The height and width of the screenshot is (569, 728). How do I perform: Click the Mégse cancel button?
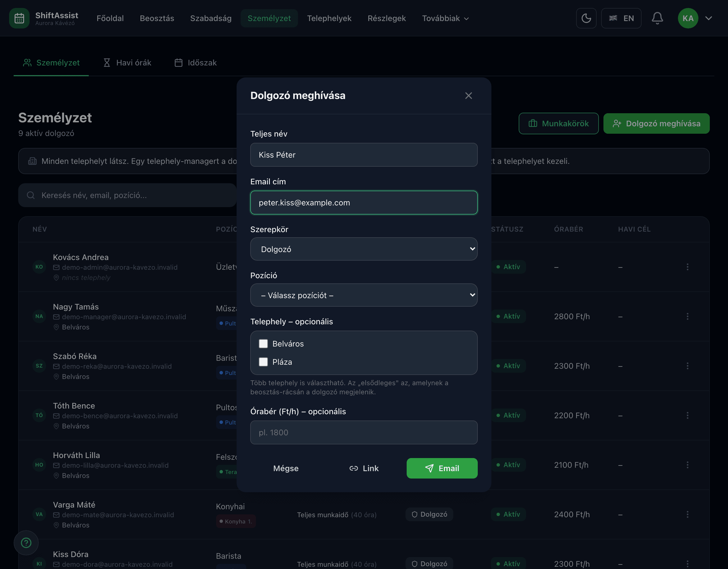tap(286, 468)
